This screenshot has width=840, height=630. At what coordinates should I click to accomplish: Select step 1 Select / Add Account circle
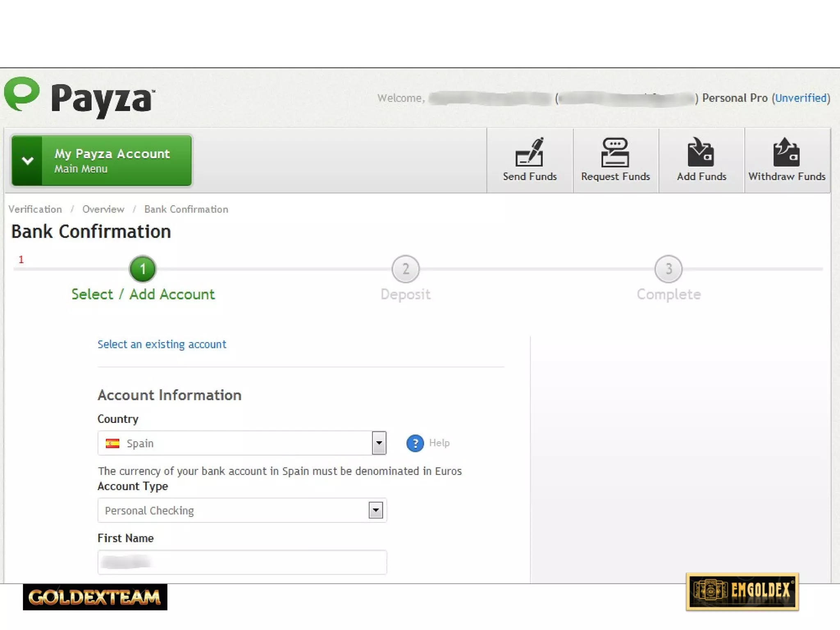[x=142, y=269]
